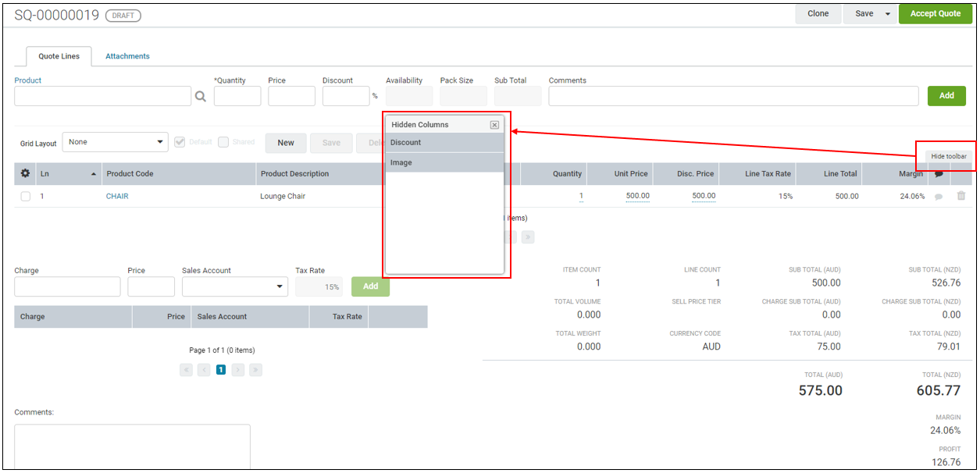Click the Accept Quote button

935,13
